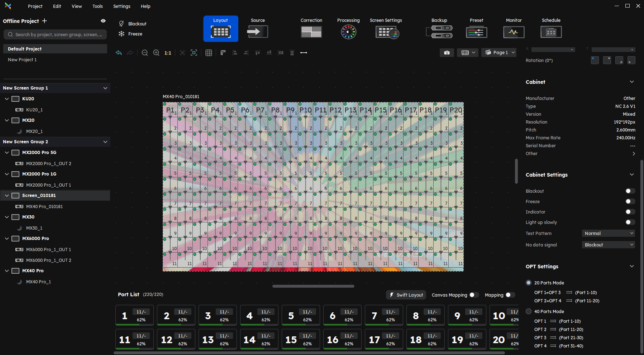Open the Processing color wheel icon
The width and height of the screenshot is (644, 355).
[x=348, y=32]
